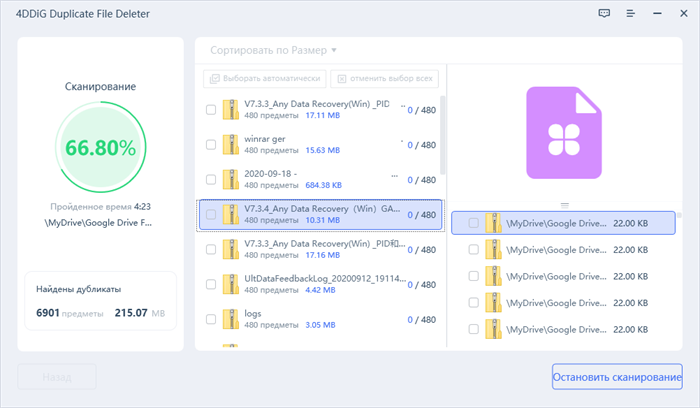Check the winrar ger group
This screenshot has width=700, height=408.
[211, 145]
